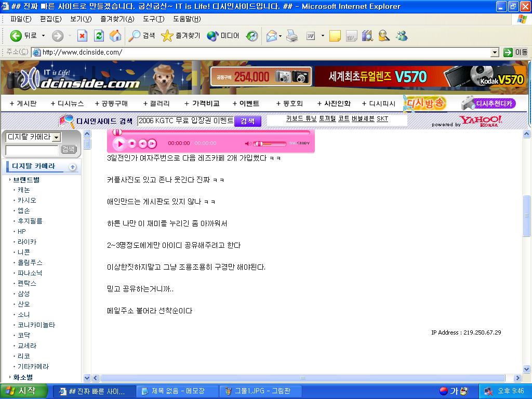Refresh the page with green arrows icon

(x=99, y=36)
